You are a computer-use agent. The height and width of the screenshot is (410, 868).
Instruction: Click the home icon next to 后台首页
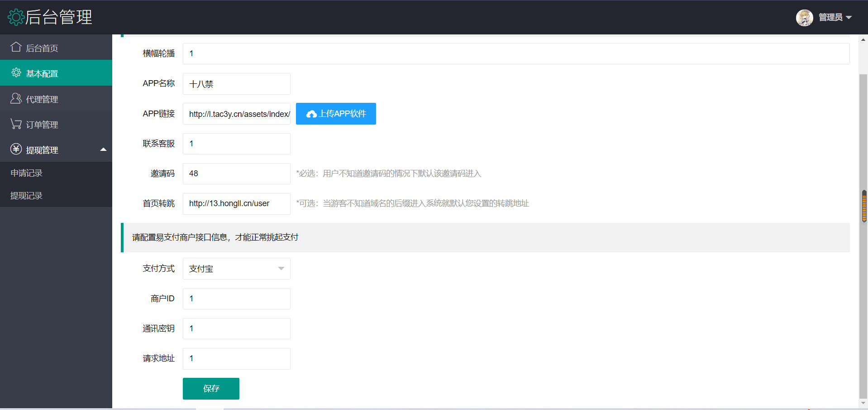(16, 47)
